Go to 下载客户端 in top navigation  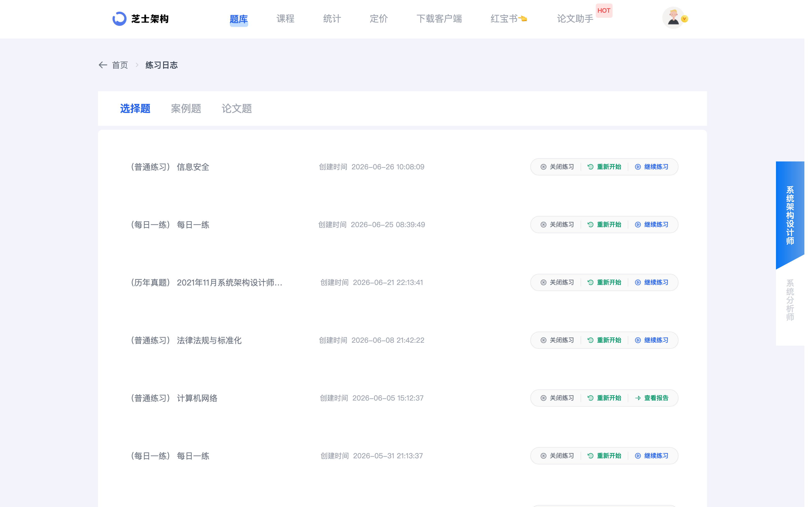pyautogui.click(x=439, y=19)
